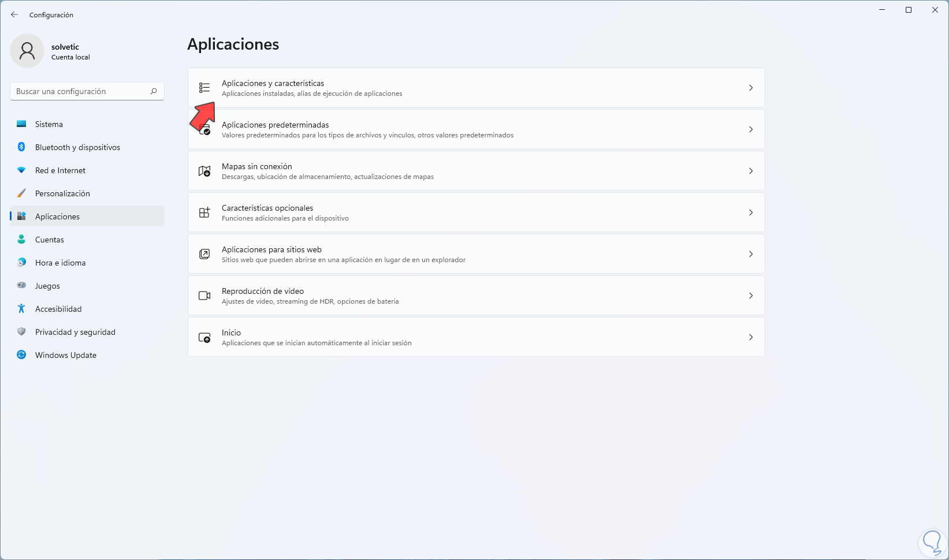Image resolution: width=949 pixels, height=560 pixels.
Task: Click the Juegos controller icon
Action: pyautogui.click(x=21, y=285)
